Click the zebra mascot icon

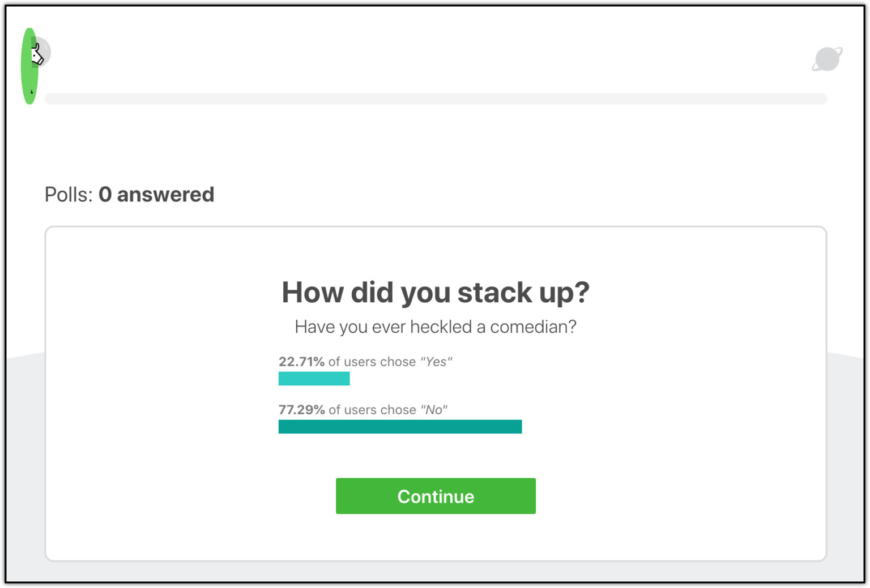click(39, 54)
